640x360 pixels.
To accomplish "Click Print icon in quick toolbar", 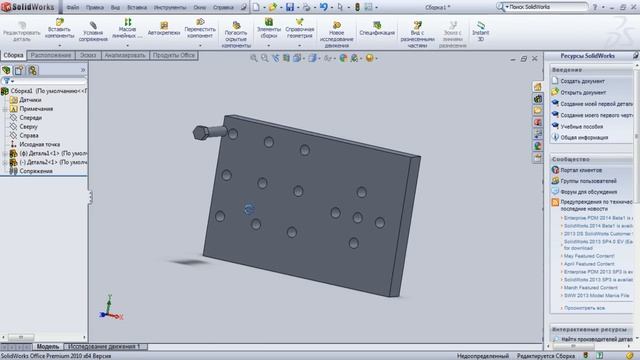I will (306, 7).
